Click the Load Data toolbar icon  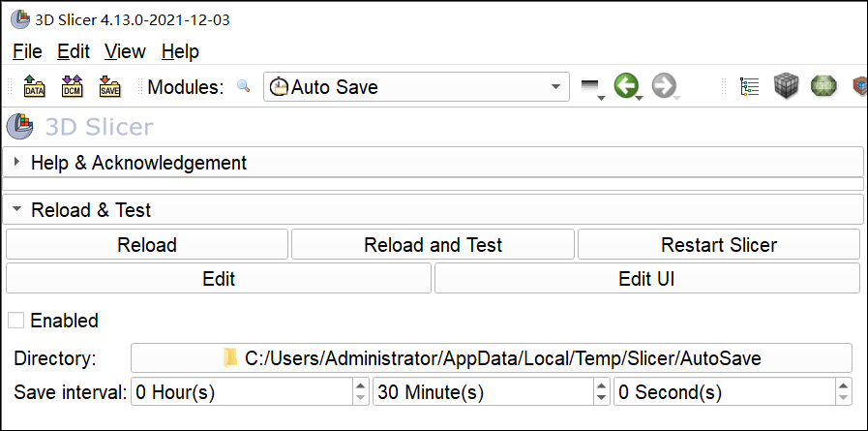pyautogui.click(x=35, y=87)
